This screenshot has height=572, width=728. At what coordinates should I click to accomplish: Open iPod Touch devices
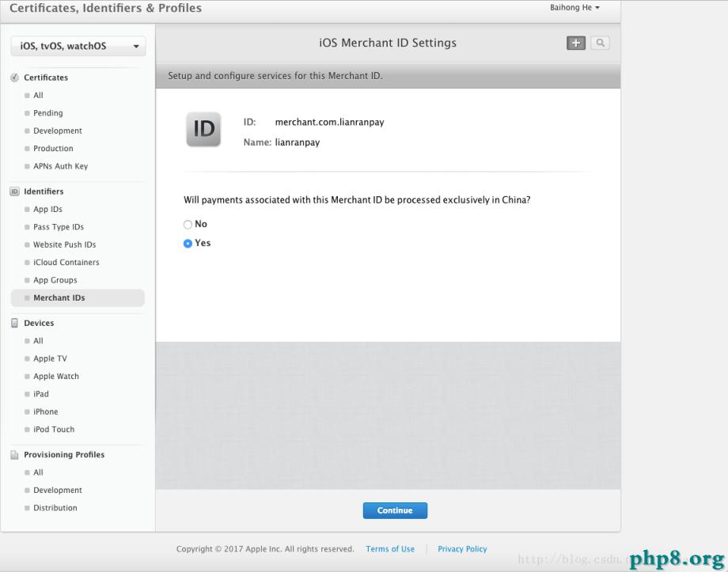[53, 430]
